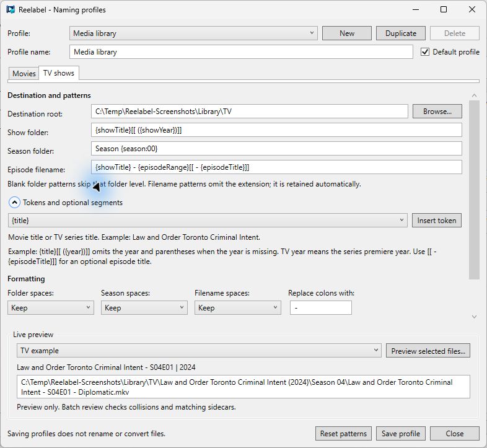Switch to the Movies tab
This screenshot has width=487, height=448.
click(24, 74)
